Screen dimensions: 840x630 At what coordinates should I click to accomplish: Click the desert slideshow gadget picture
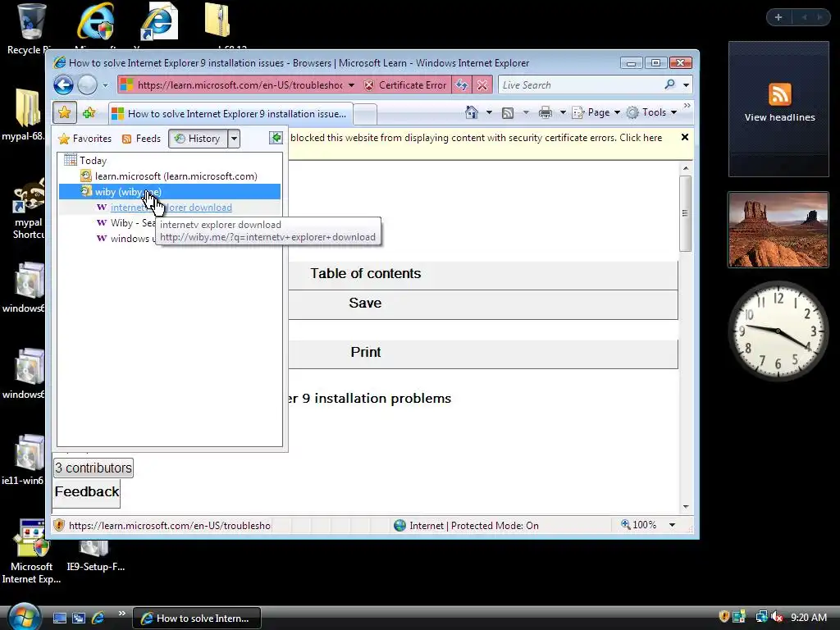[x=778, y=230]
